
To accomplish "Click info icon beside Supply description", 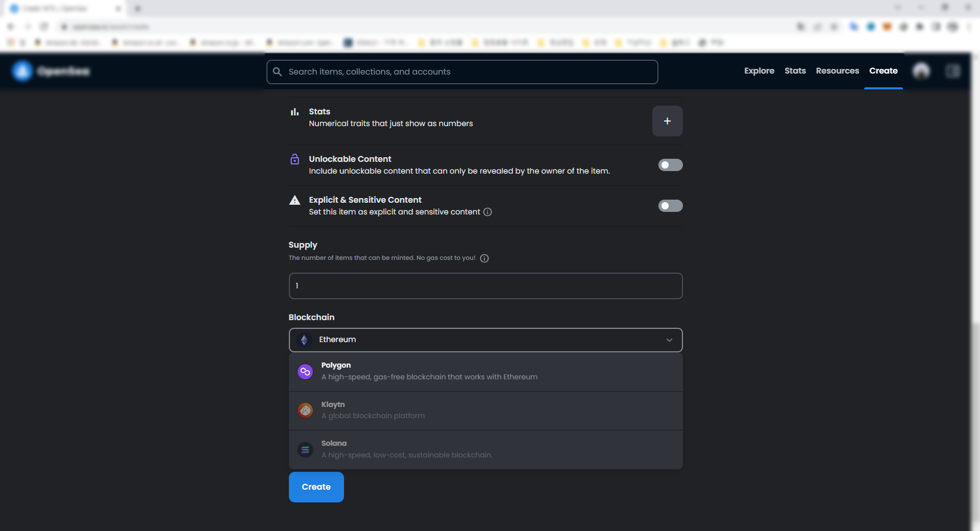I will pyautogui.click(x=484, y=258).
